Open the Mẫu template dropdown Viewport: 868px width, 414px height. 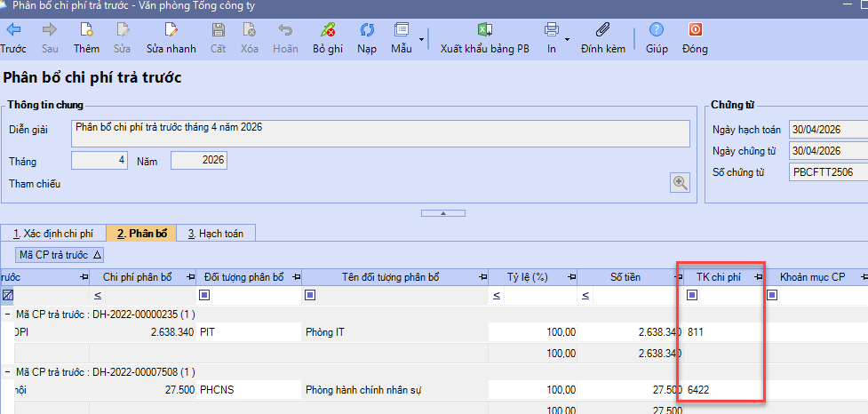[x=402, y=30]
